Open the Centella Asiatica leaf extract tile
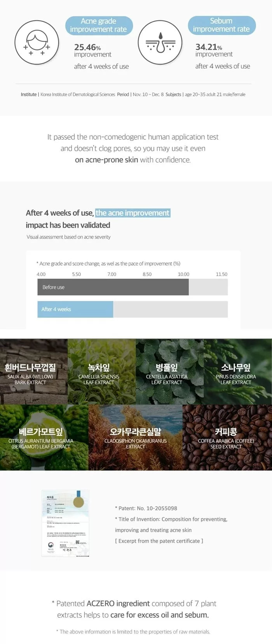Viewport: 272px width, 644px height. coord(169,371)
